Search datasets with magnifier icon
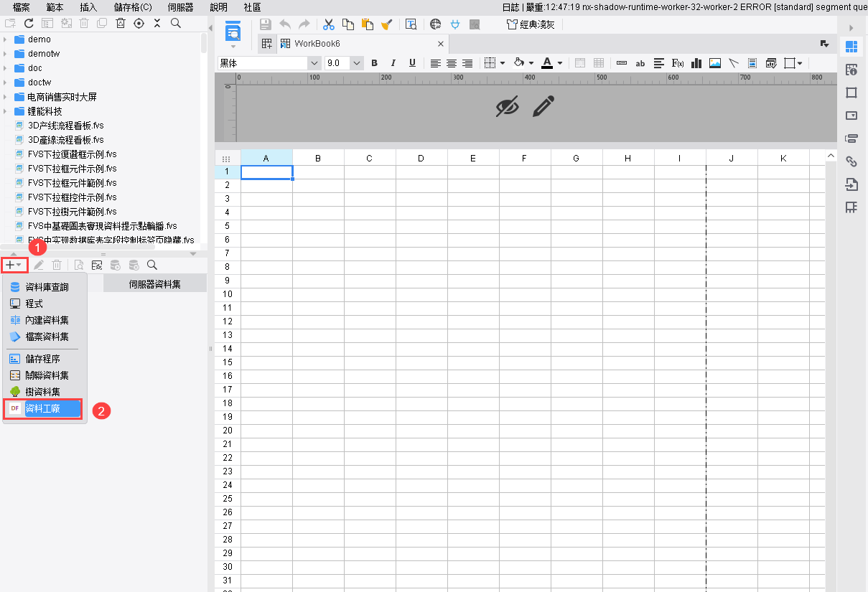The image size is (868, 592). [152, 265]
